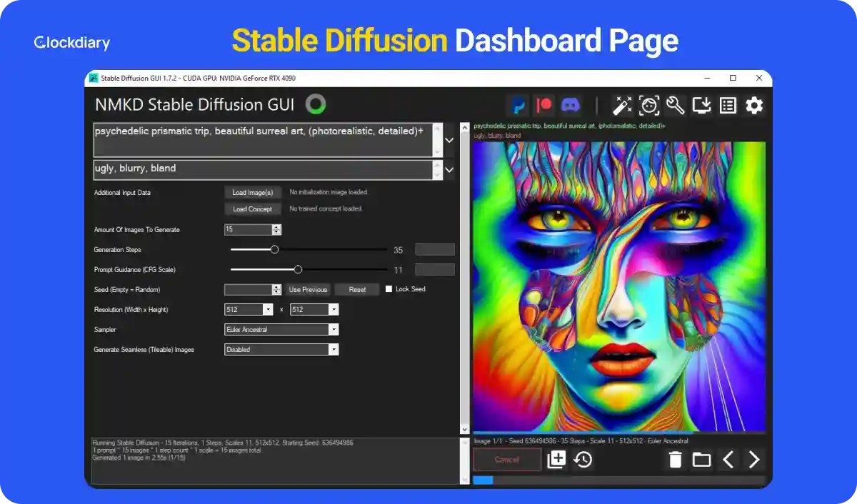Click the image info line below preview
Screen dimensions: 857x504
click(581, 441)
